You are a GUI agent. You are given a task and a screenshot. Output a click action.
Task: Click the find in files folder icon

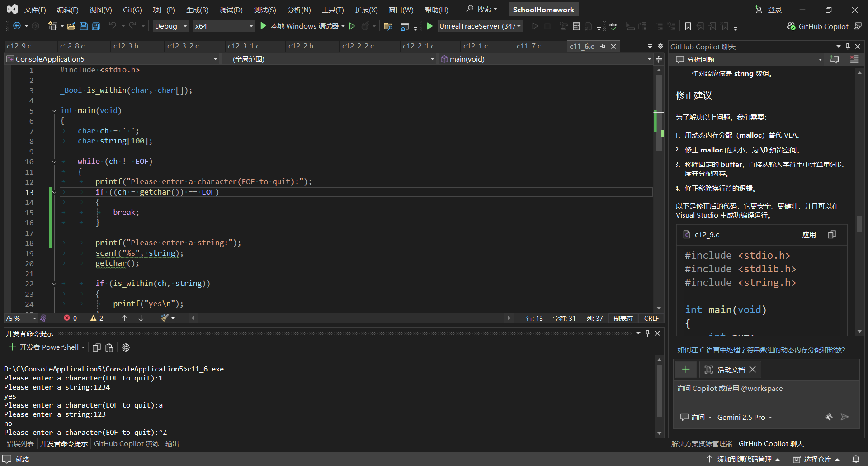pyautogui.click(x=388, y=26)
